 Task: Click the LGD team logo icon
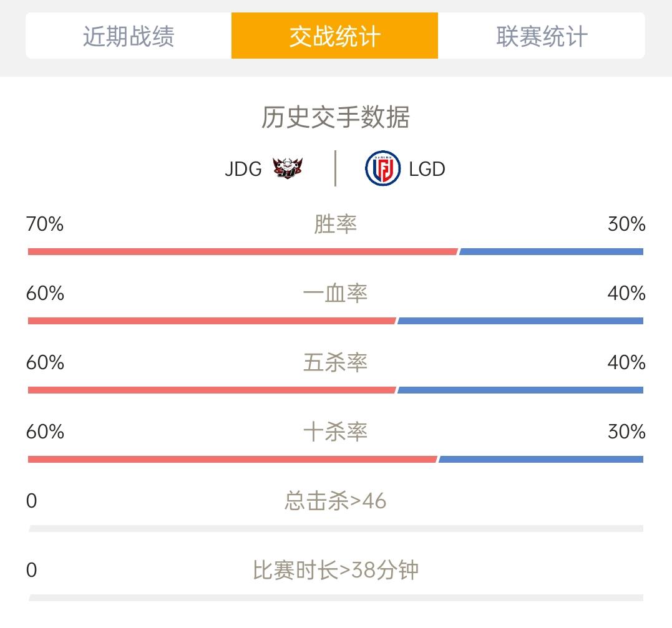tap(382, 168)
